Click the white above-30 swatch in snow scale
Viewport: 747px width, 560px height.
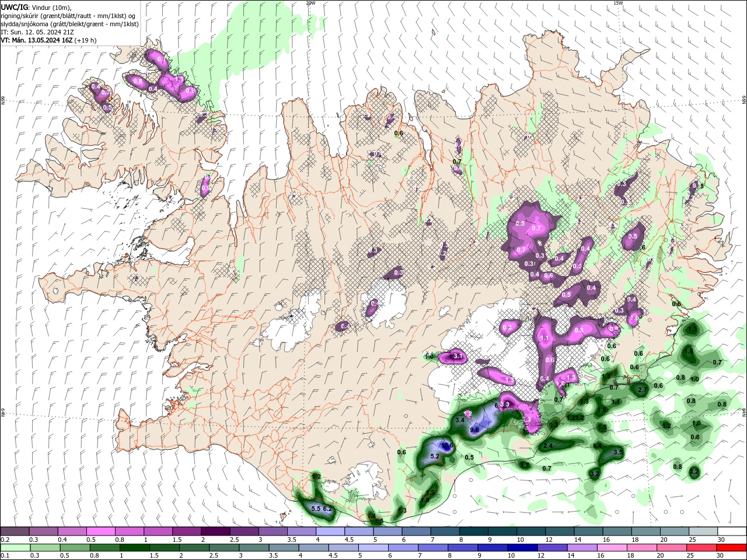click(x=732, y=531)
